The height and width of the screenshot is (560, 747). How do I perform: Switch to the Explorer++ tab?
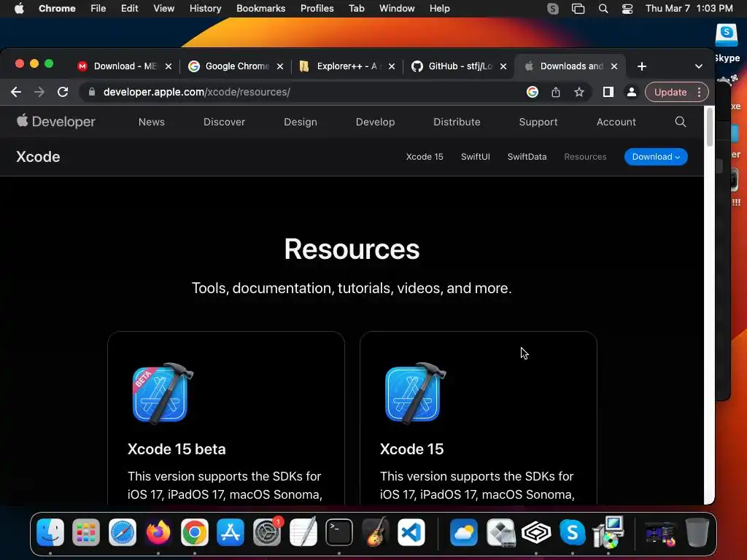click(340, 66)
